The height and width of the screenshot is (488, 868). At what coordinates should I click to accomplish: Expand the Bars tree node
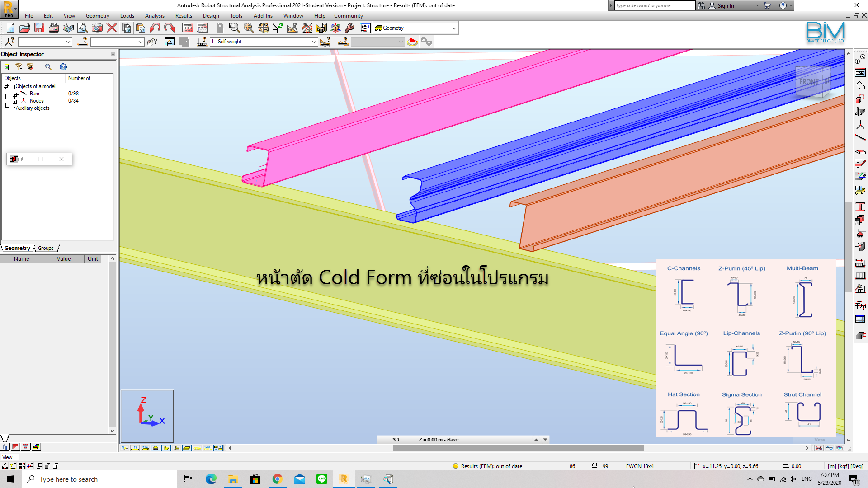pos(15,94)
